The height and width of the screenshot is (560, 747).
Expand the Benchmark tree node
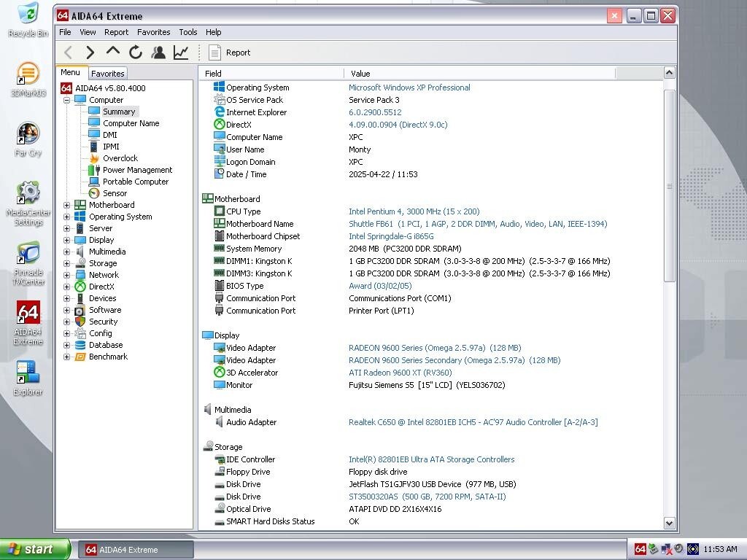[x=66, y=357]
